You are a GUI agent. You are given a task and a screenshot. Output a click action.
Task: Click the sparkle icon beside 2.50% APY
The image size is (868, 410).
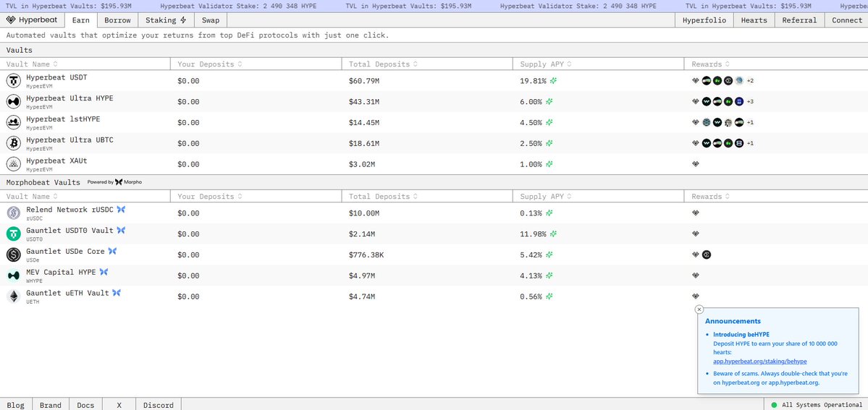point(549,143)
